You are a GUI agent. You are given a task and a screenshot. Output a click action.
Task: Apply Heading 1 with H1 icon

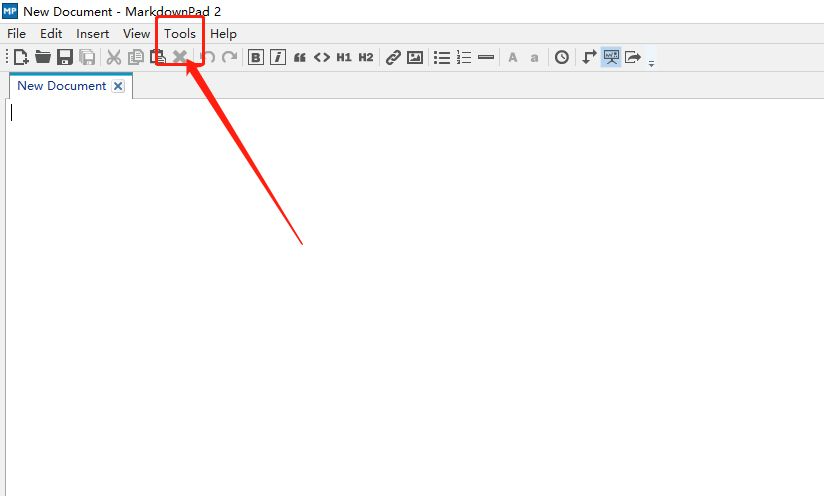pyautogui.click(x=344, y=58)
